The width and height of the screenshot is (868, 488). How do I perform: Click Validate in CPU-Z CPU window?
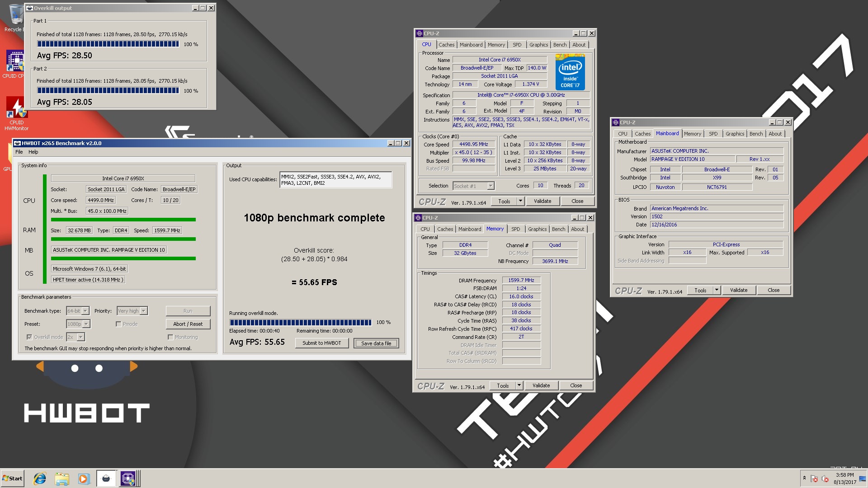click(x=542, y=201)
